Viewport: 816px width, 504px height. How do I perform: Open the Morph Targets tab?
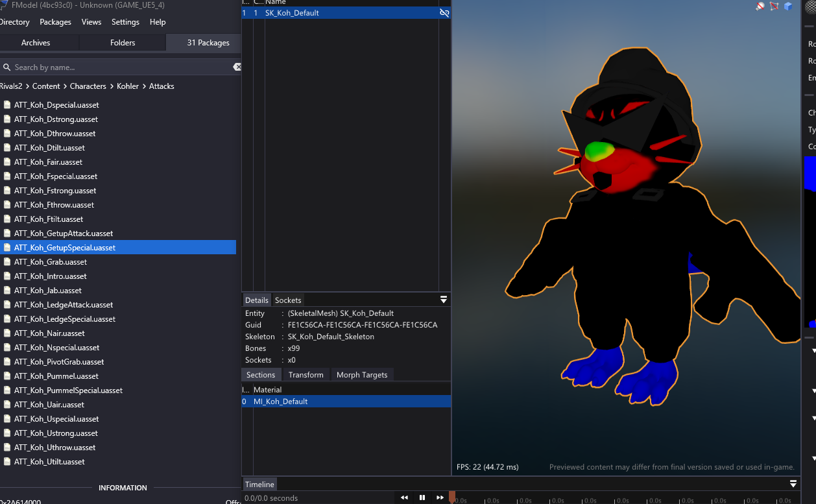point(362,375)
